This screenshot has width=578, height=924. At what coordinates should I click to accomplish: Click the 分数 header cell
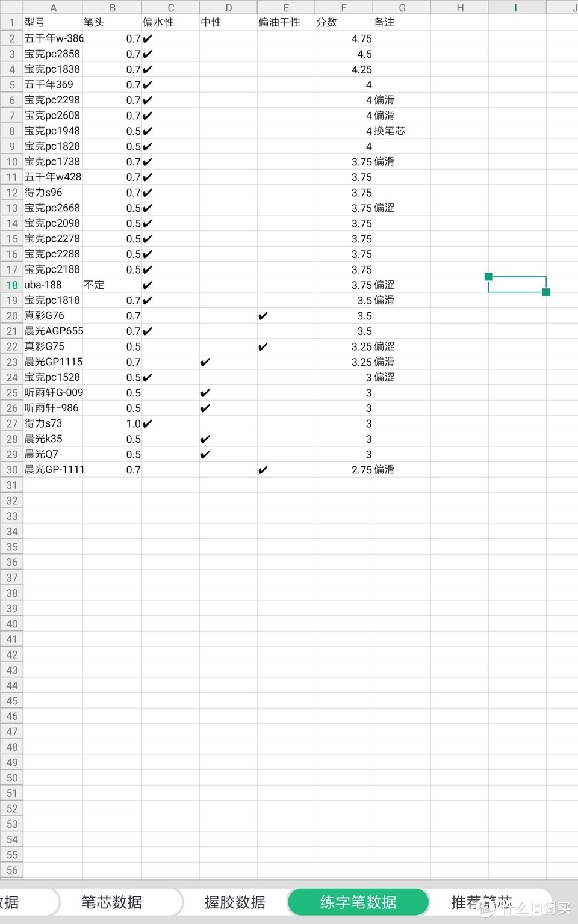pos(344,23)
